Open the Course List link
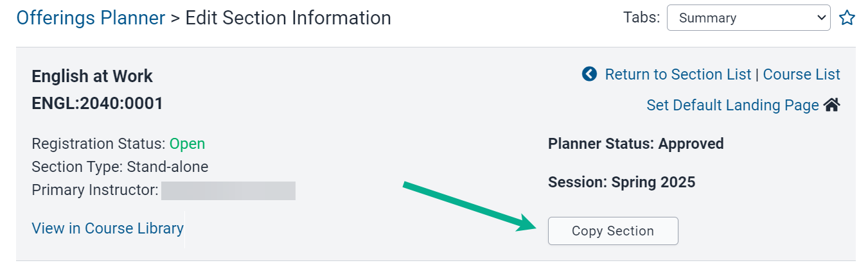The height and width of the screenshot is (272, 868). pyautogui.click(x=801, y=74)
